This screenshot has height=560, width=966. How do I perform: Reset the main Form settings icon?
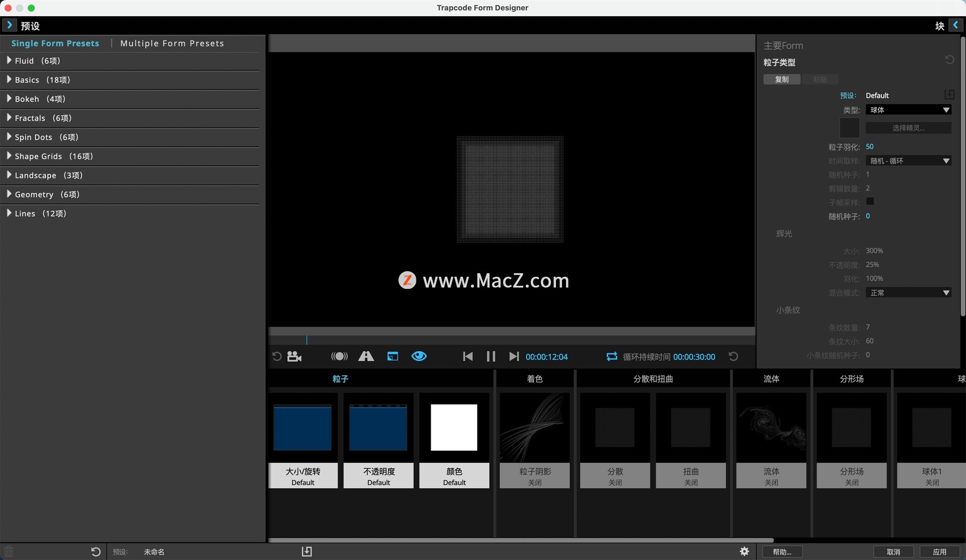[949, 60]
